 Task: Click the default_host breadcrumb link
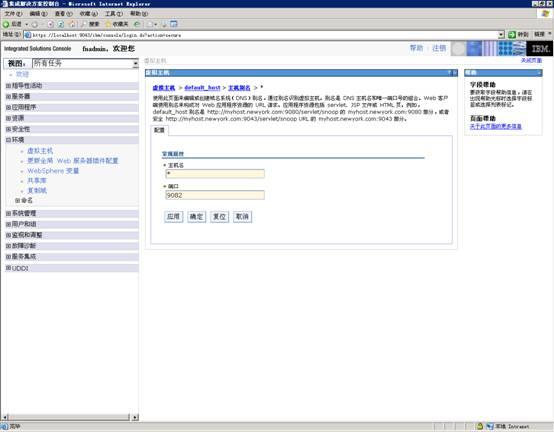(x=202, y=88)
